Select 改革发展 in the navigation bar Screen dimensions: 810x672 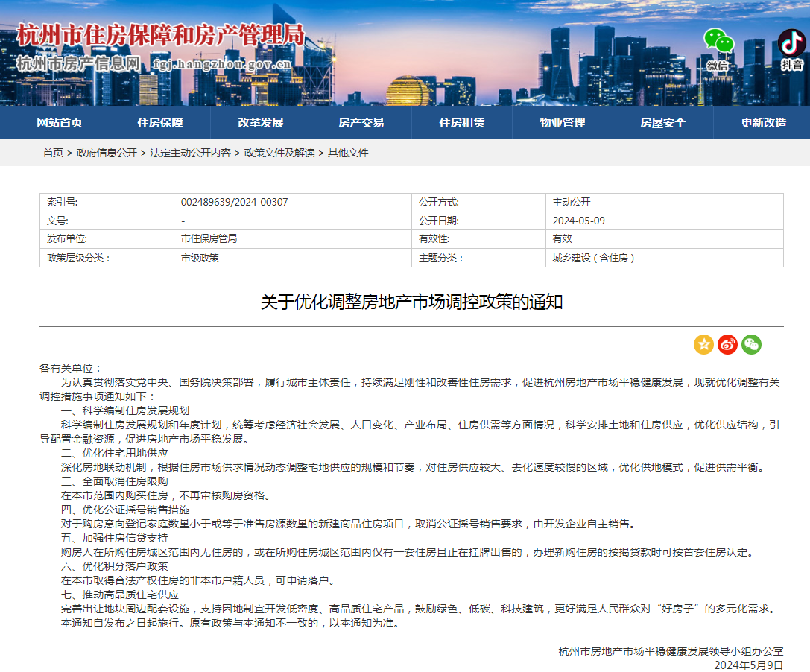point(261,123)
